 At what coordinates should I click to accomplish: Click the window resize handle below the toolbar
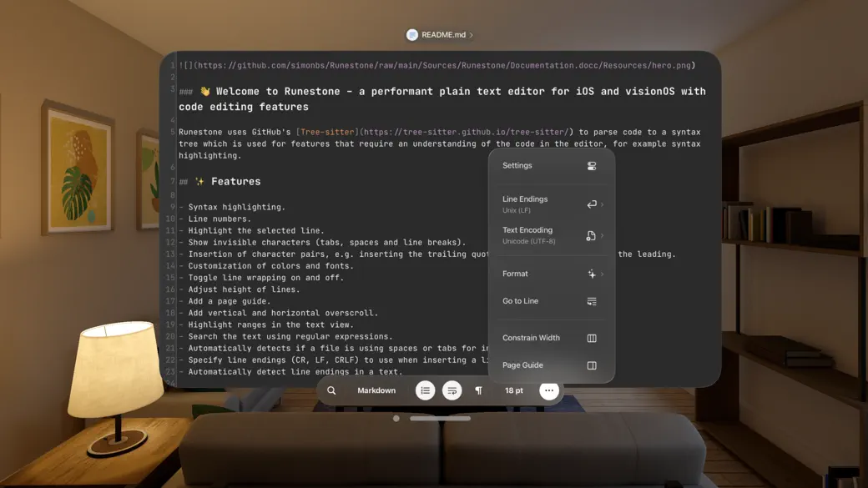tap(440, 418)
